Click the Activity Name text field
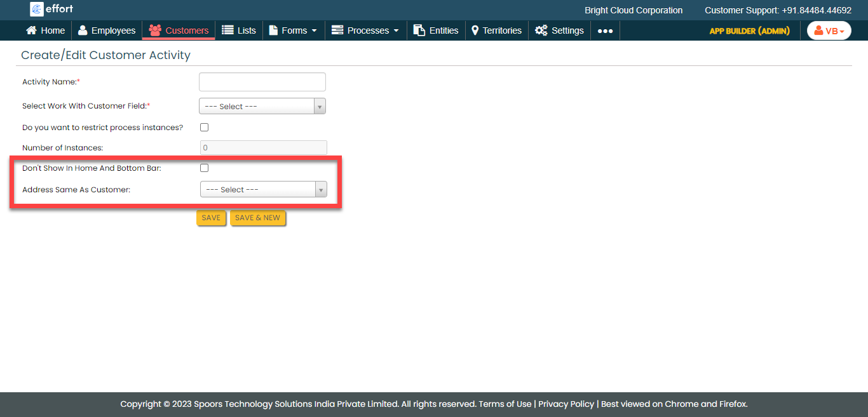The height and width of the screenshot is (417, 868). [x=262, y=82]
